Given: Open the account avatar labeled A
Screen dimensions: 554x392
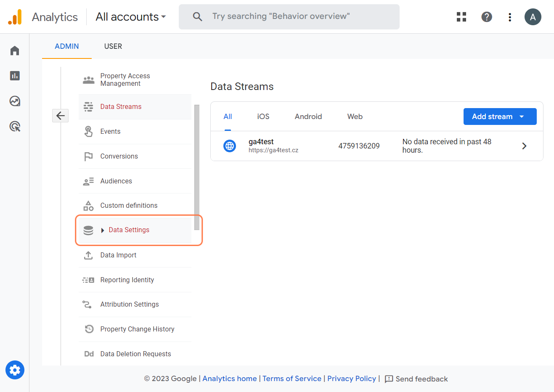Looking at the screenshot, I should [x=533, y=17].
